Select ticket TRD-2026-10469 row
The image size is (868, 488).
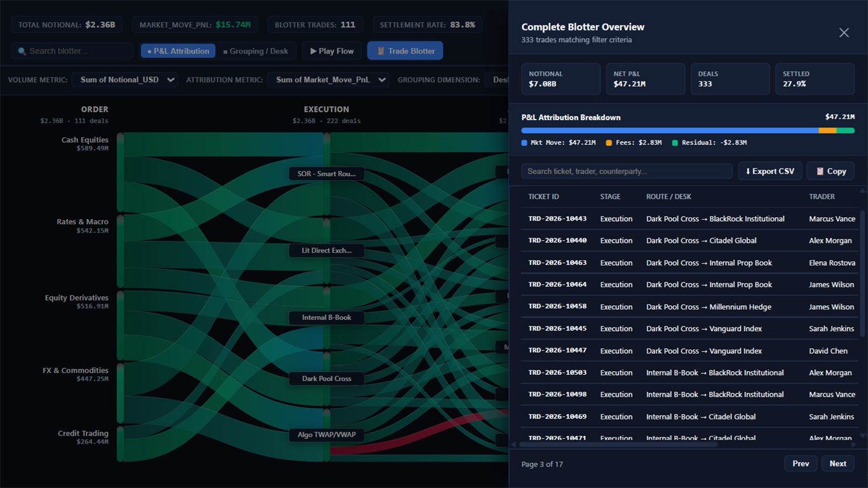pos(688,417)
